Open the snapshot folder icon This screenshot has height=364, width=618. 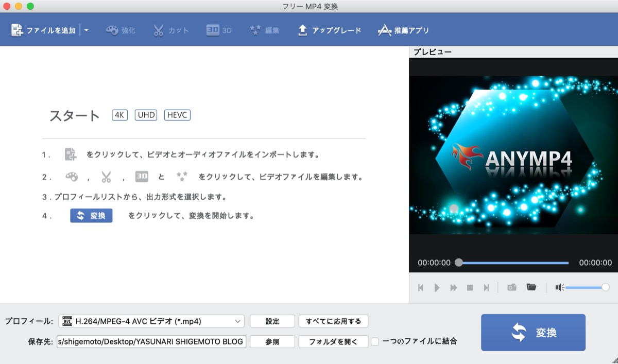click(531, 287)
